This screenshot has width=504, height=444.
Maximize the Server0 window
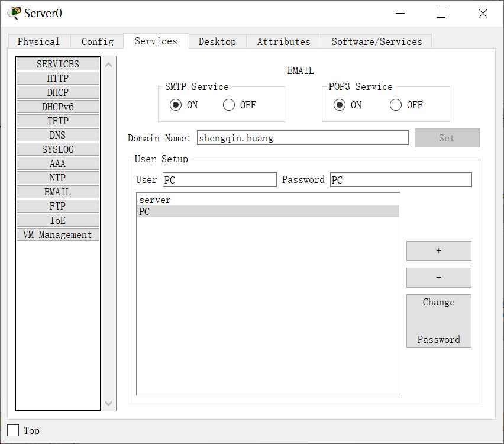(441, 13)
